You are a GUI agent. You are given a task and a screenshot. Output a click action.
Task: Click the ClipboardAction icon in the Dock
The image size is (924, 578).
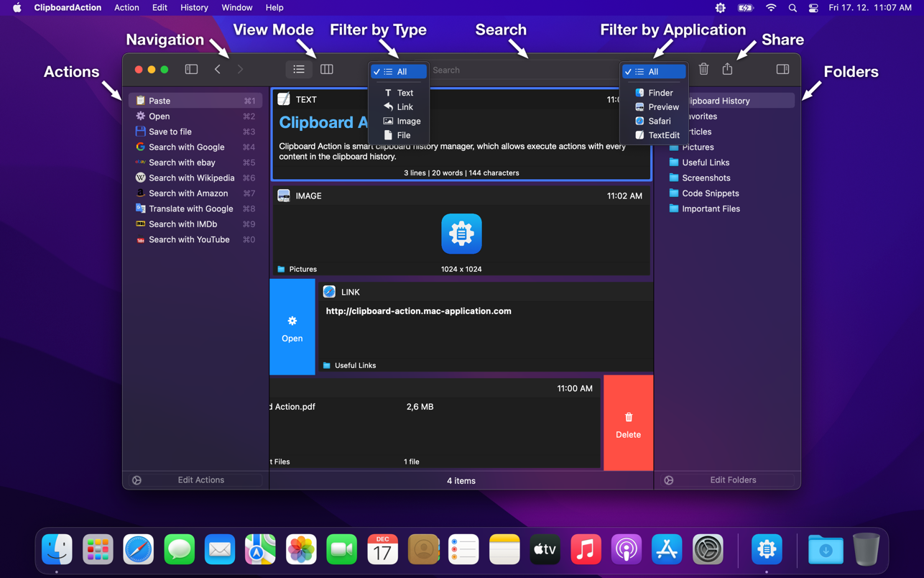767,549
